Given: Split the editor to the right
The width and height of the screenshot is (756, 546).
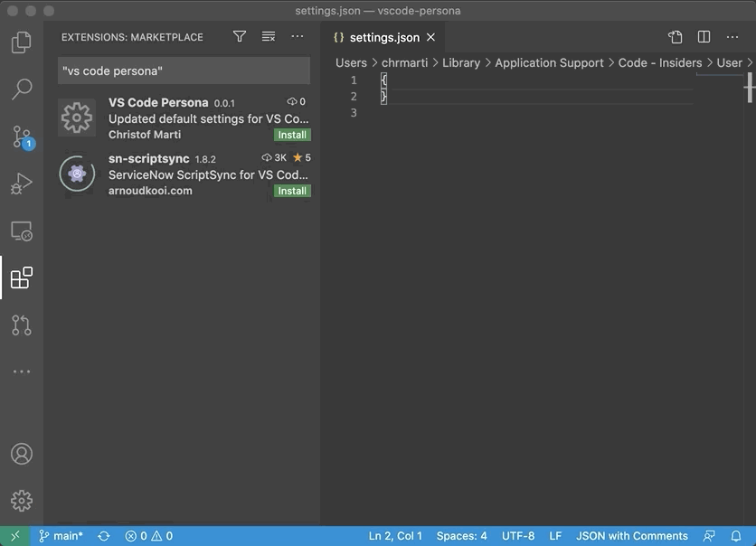Looking at the screenshot, I should pos(704,37).
